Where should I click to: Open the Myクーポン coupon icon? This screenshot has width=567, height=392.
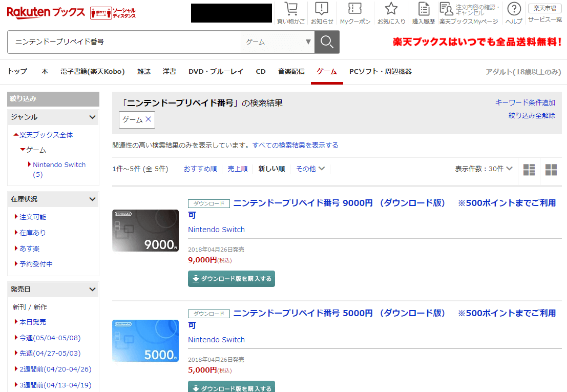355,13
